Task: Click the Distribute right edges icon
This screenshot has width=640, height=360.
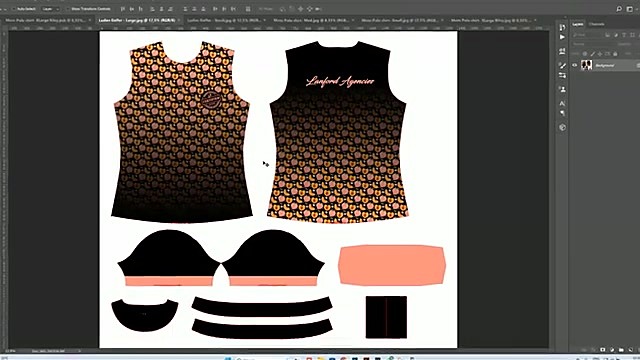Action: (x=233, y=9)
